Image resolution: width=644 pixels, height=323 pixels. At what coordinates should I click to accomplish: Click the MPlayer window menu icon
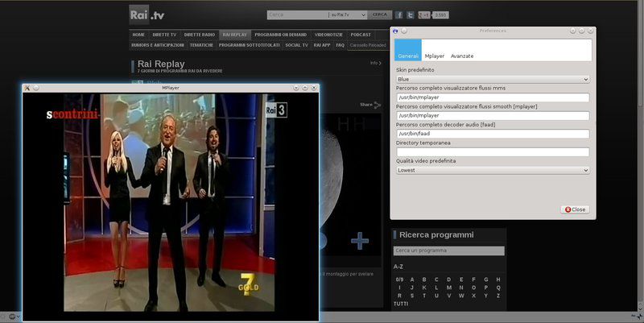click(27, 87)
